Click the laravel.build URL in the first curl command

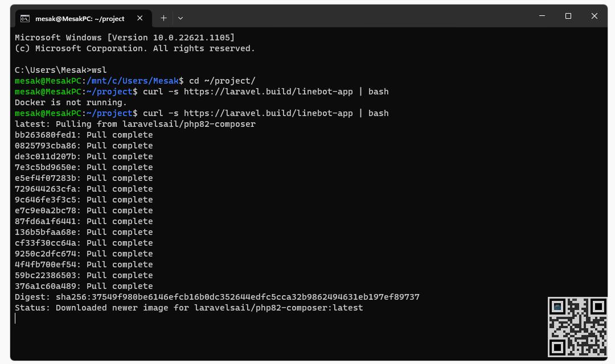pyautogui.click(x=268, y=92)
